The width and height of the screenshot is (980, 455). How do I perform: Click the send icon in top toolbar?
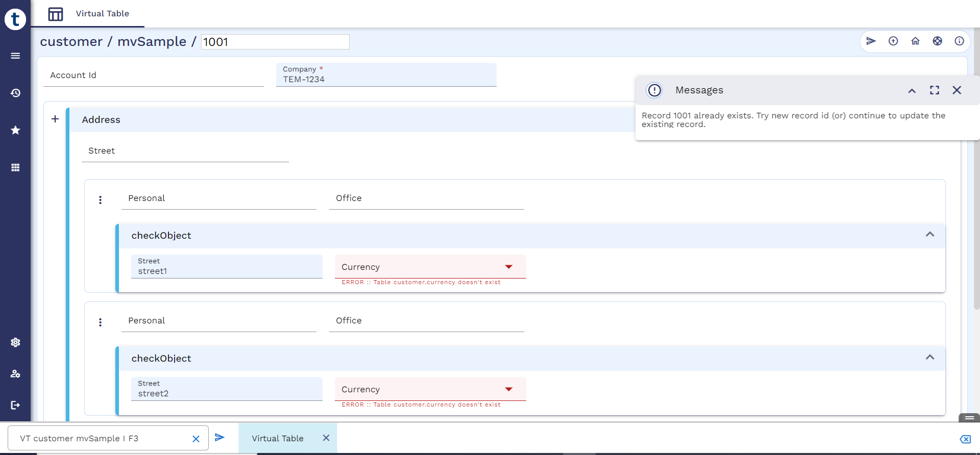[x=871, y=41]
